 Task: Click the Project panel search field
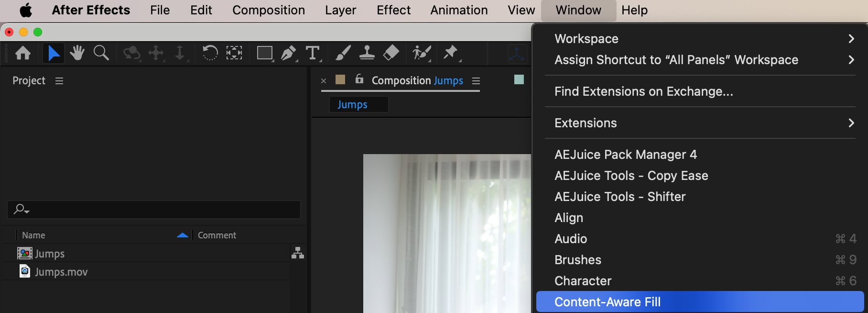pos(158,210)
